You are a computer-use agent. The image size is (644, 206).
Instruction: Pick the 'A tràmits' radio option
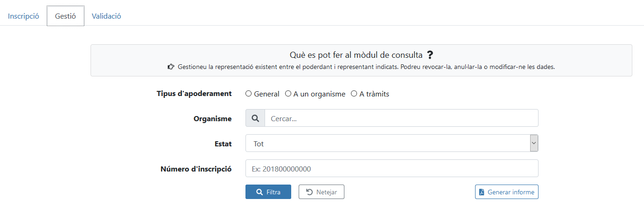[x=354, y=94]
